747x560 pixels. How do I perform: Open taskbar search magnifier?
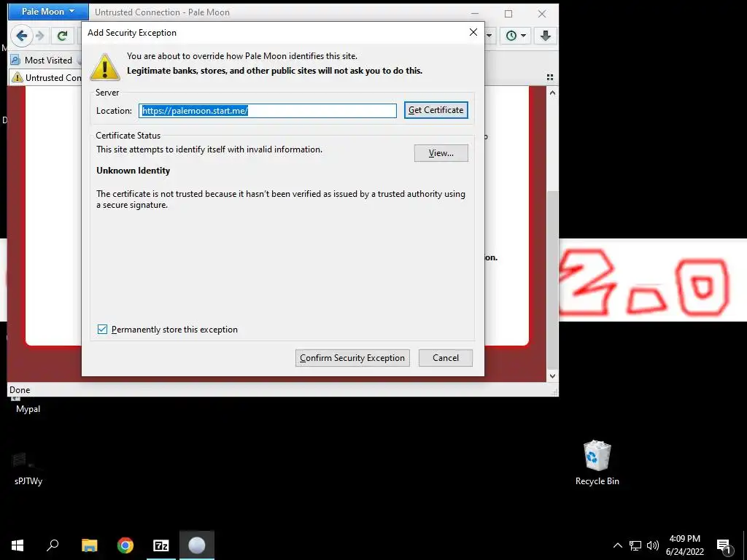pyautogui.click(x=53, y=545)
